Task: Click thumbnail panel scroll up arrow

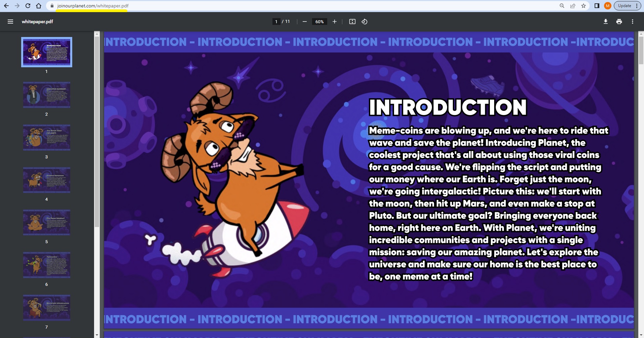Action: point(97,34)
